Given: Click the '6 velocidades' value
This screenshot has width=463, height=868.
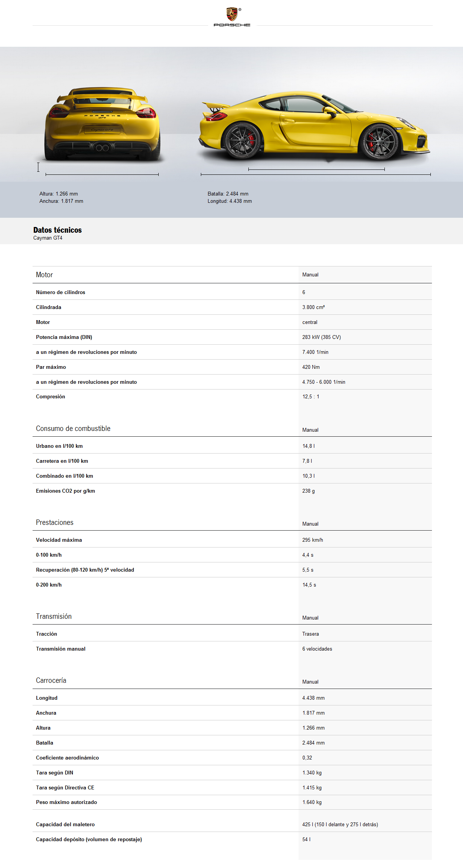Looking at the screenshot, I should pos(317,649).
